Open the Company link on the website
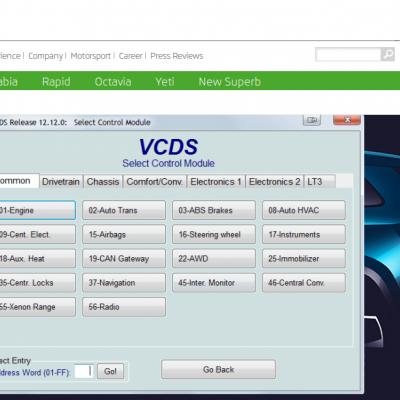 tap(46, 56)
